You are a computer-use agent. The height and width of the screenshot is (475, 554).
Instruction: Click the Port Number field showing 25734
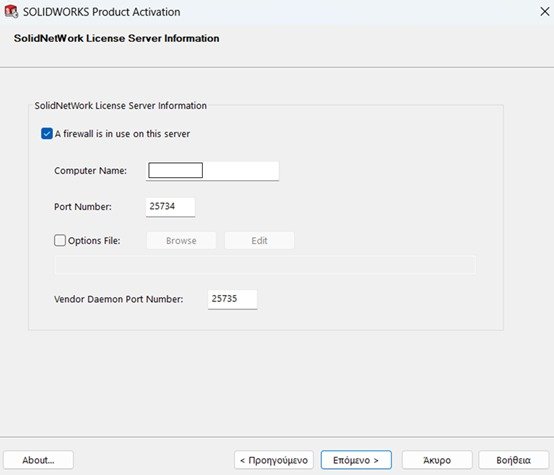(170, 207)
